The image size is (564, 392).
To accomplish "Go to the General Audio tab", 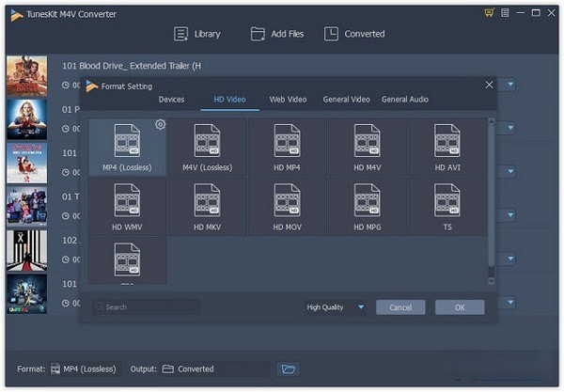I will click(x=404, y=100).
